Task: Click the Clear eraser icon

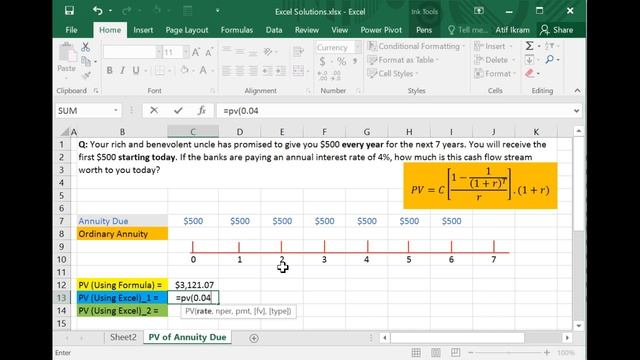Action: pyautogui.click(x=530, y=73)
